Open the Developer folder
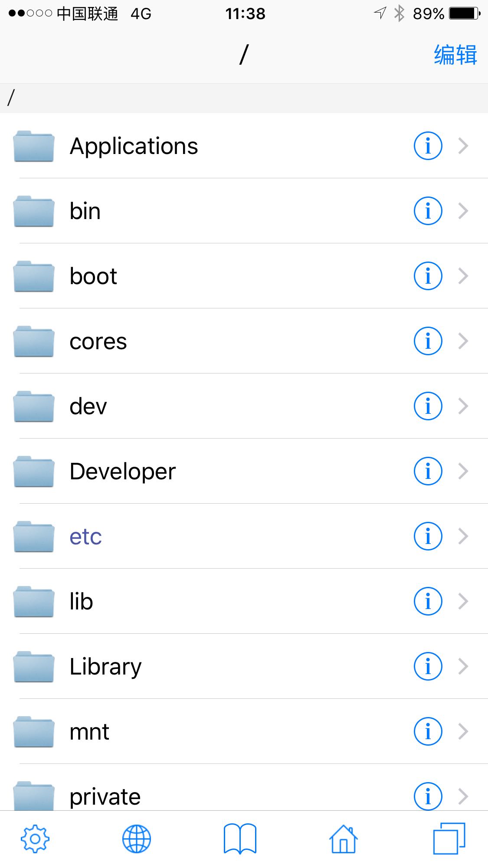This screenshot has width=488, height=868. click(244, 471)
